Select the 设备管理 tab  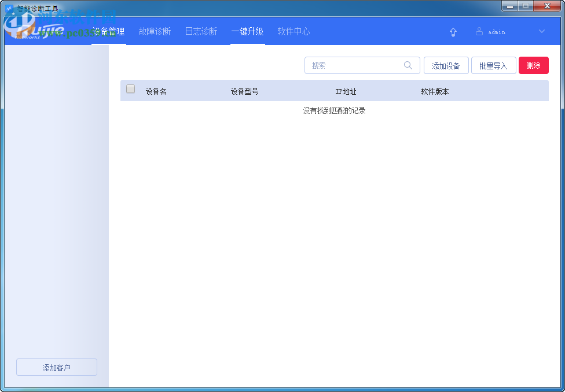point(109,32)
